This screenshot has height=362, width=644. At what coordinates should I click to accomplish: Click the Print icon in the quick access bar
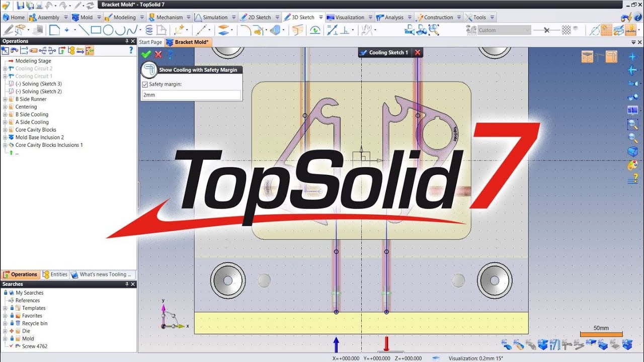click(x=40, y=6)
